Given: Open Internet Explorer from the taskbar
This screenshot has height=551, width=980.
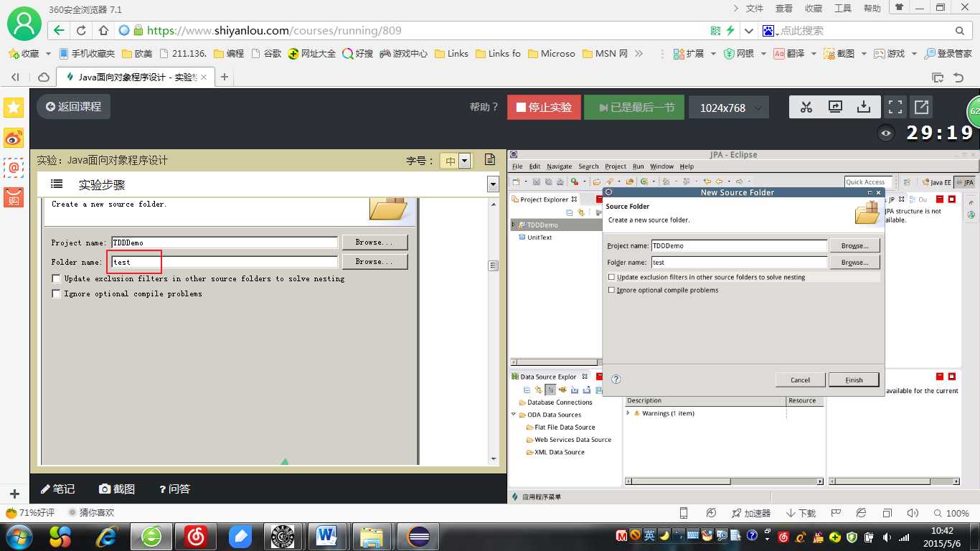Looking at the screenshot, I should pyautogui.click(x=108, y=537).
